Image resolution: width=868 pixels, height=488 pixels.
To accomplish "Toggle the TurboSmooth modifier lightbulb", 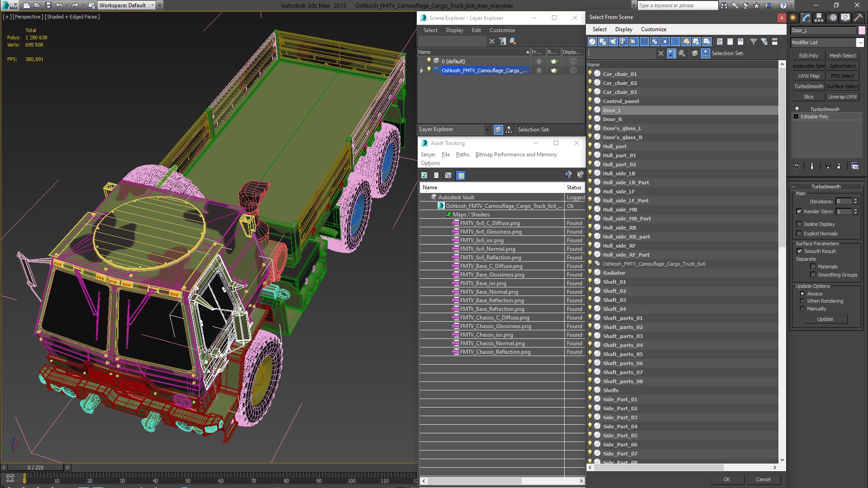I will pyautogui.click(x=797, y=109).
